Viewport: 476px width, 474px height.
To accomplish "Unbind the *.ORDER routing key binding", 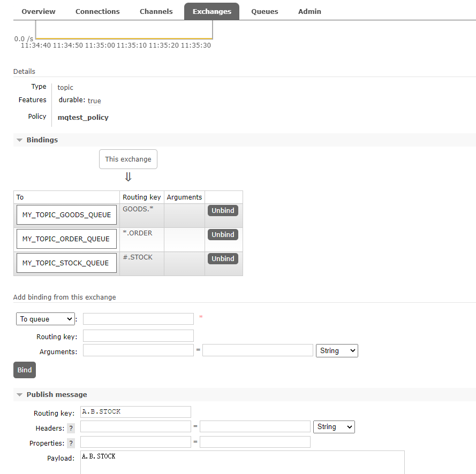I will (x=223, y=235).
